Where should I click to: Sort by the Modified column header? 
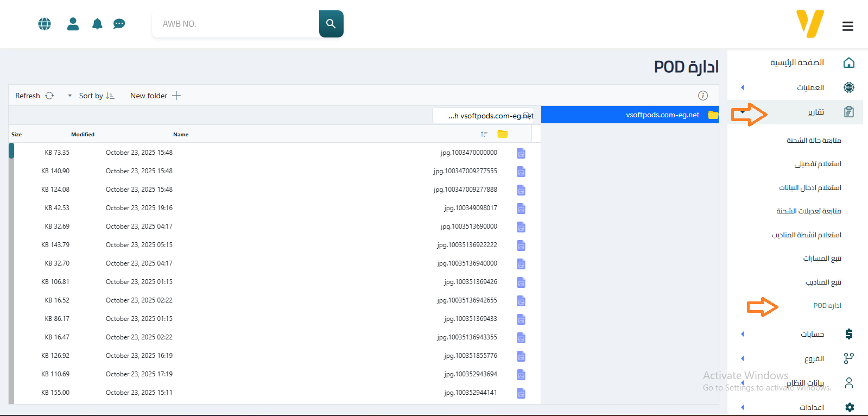point(83,134)
